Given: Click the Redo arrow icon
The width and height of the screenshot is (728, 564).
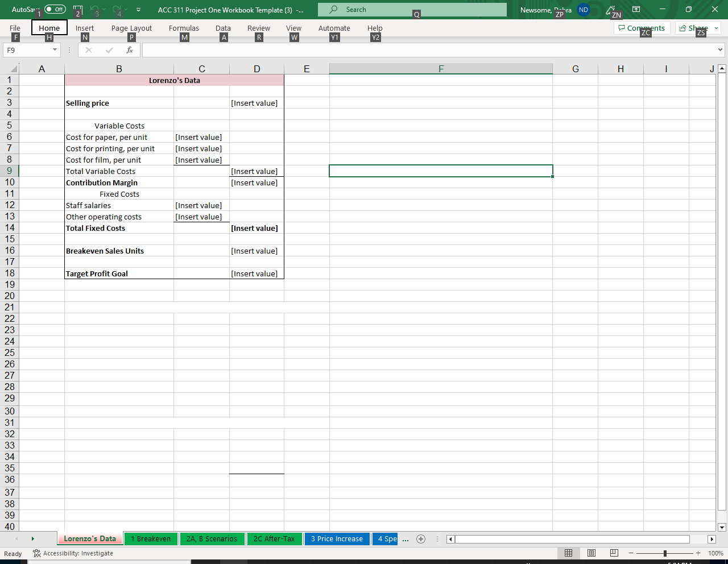Looking at the screenshot, I should [x=118, y=10].
